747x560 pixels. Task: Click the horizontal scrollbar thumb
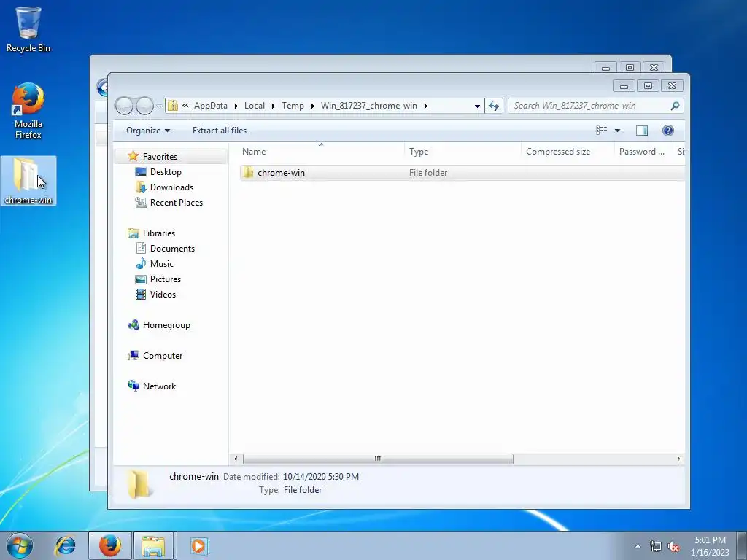tap(378, 459)
